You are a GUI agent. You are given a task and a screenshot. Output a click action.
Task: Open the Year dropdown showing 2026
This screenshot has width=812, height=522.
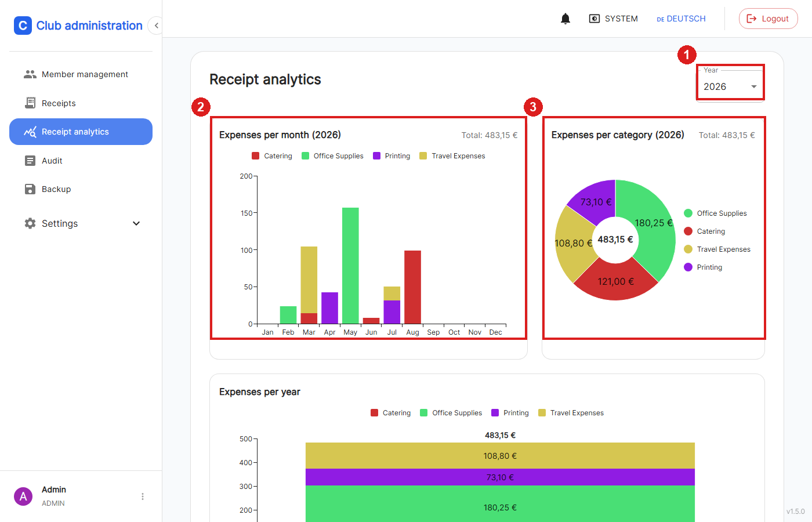[730, 86]
